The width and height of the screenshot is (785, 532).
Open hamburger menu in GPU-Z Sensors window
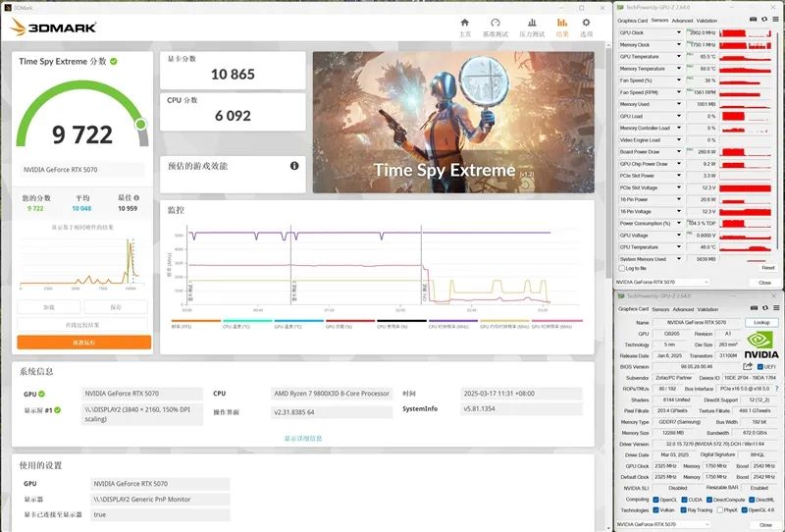[775, 19]
